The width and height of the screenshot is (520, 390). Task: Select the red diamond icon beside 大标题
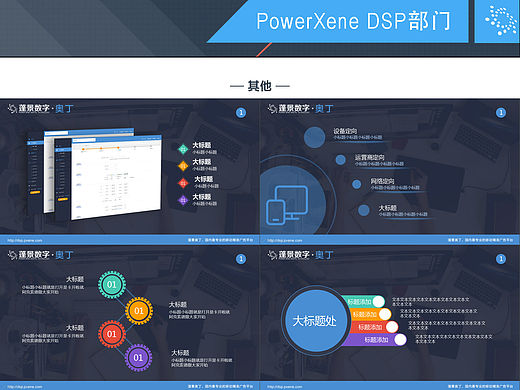click(x=183, y=183)
